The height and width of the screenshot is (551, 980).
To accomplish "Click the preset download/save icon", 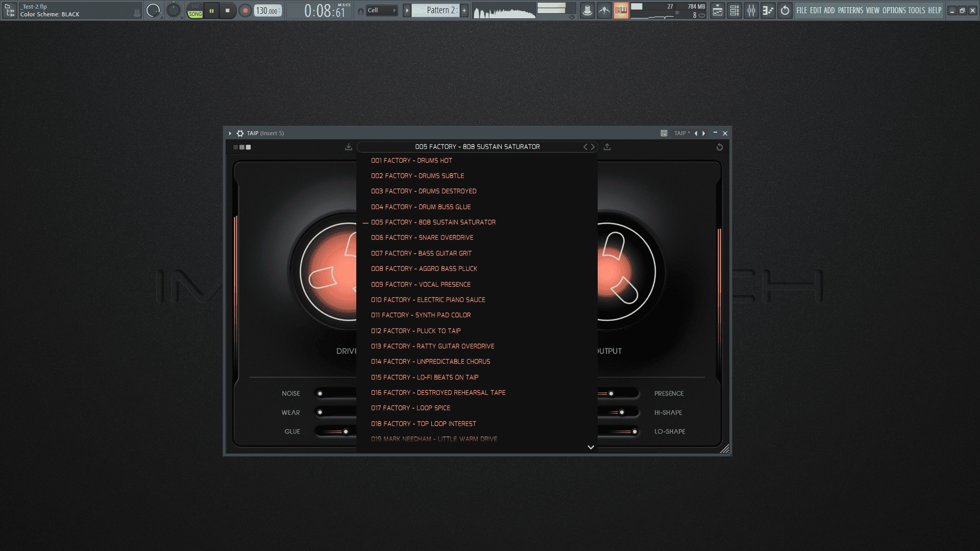I will click(x=349, y=147).
